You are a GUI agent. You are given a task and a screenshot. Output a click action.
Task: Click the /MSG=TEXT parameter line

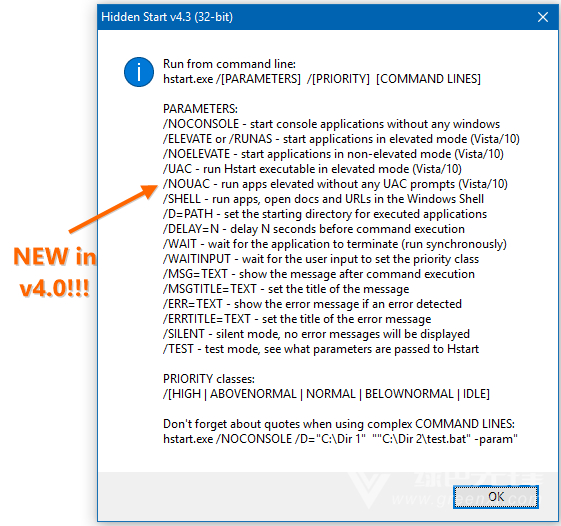[x=319, y=274]
